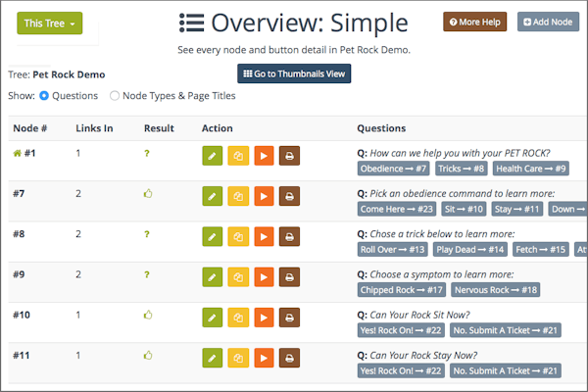Click the Stay → #11 button
588x392 pixels.
(516, 209)
